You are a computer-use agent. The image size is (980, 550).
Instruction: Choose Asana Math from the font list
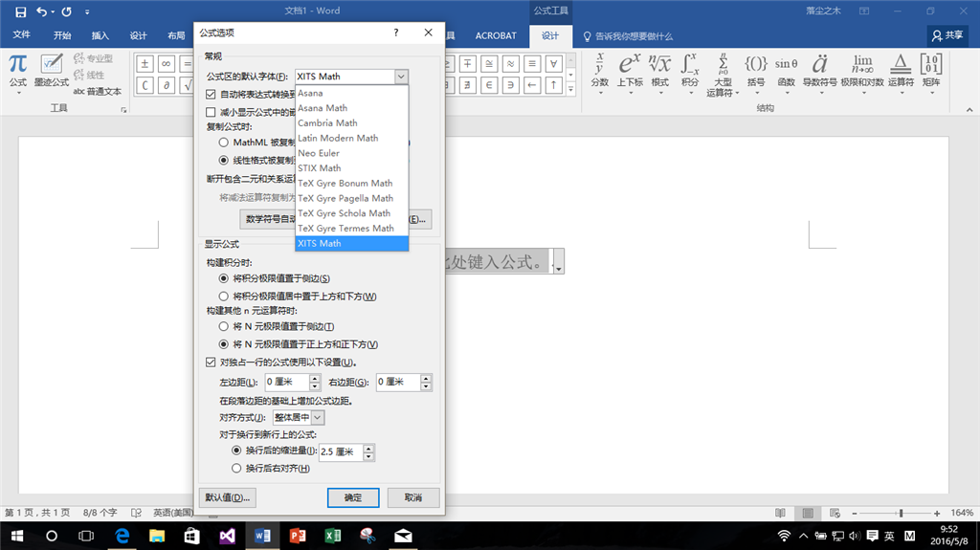click(x=351, y=108)
